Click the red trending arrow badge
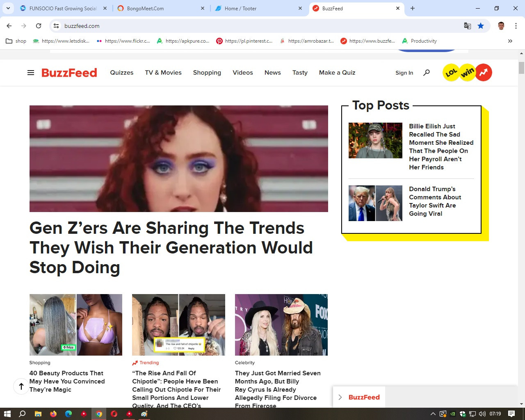525x420 pixels. [484, 73]
